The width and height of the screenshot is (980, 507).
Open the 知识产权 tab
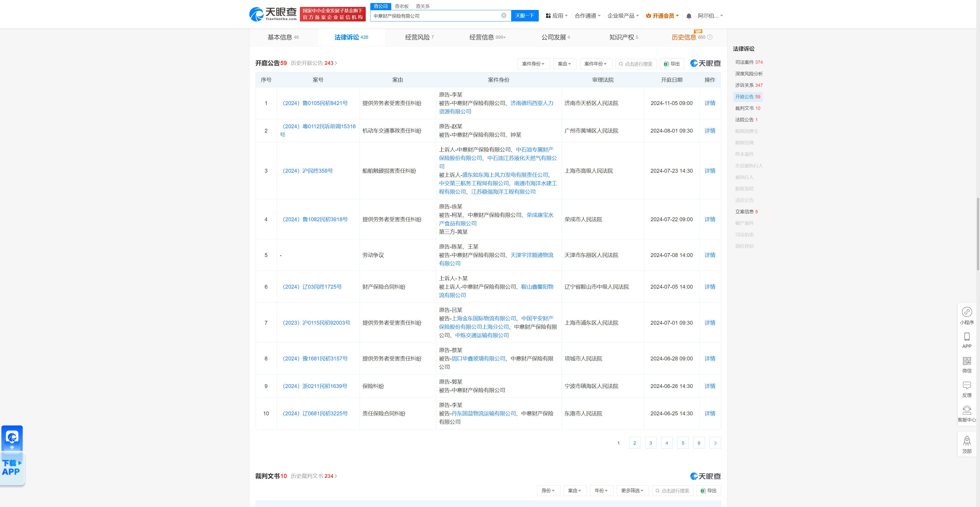623,37
